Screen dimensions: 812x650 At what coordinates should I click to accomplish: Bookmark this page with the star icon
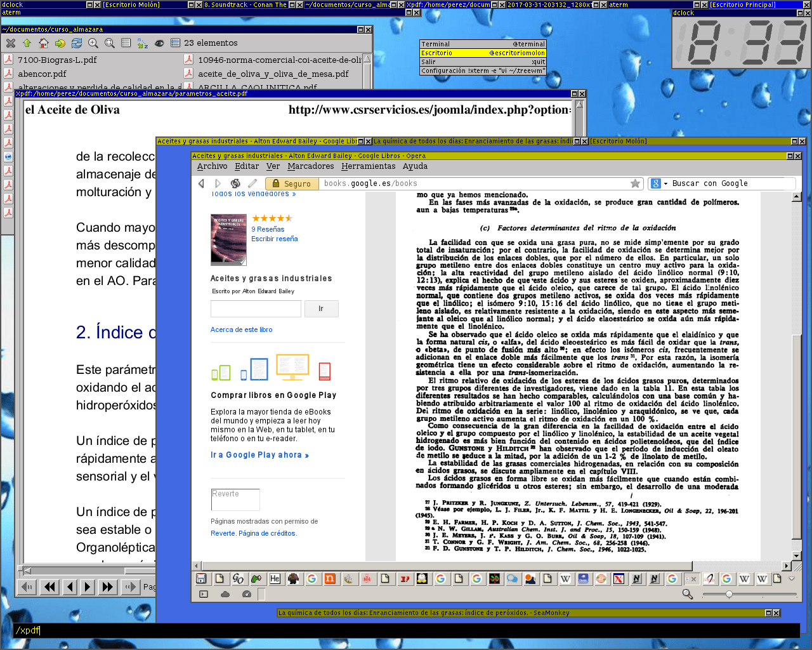click(635, 183)
